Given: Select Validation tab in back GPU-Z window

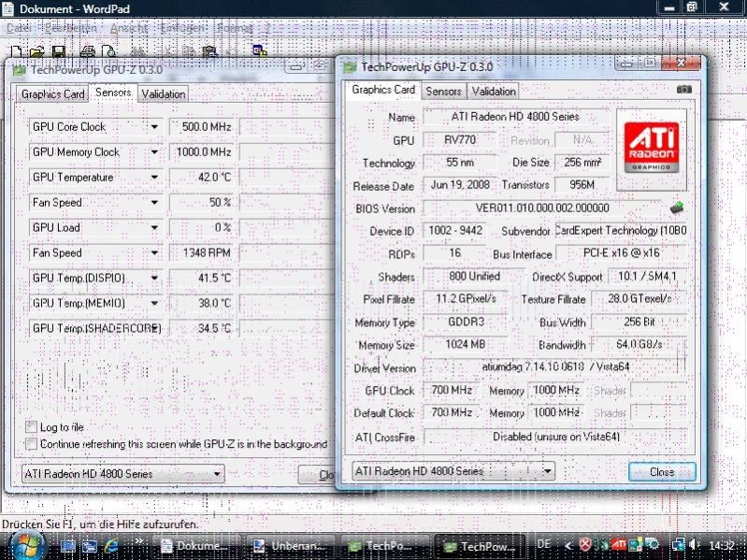Looking at the screenshot, I should coord(164,94).
